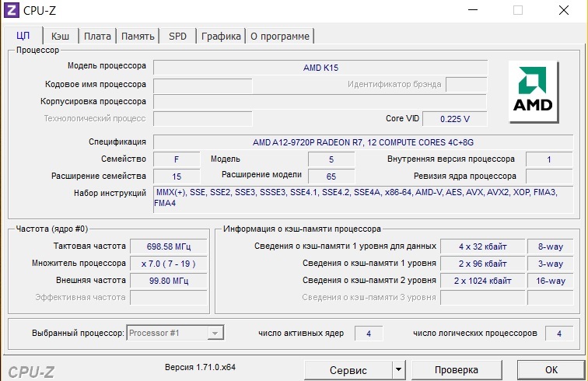Open the Графика tab
The height and width of the screenshot is (381, 588).
(220, 36)
